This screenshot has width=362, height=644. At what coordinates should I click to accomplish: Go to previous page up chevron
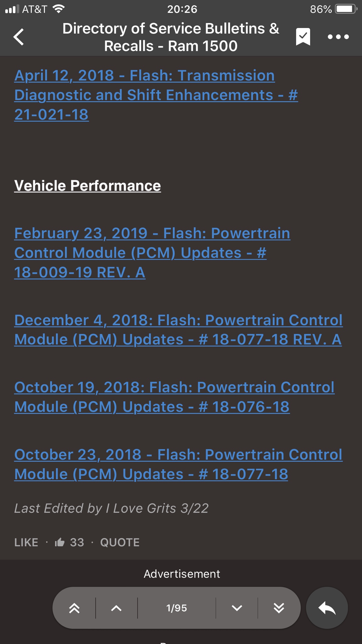tap(116, 608)
